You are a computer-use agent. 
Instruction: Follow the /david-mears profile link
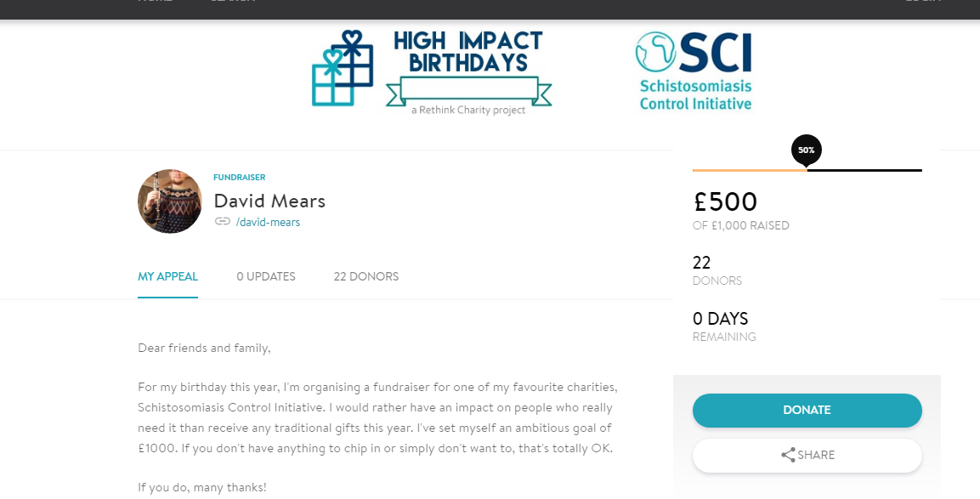pyautogui.click(x=268, y=222)
